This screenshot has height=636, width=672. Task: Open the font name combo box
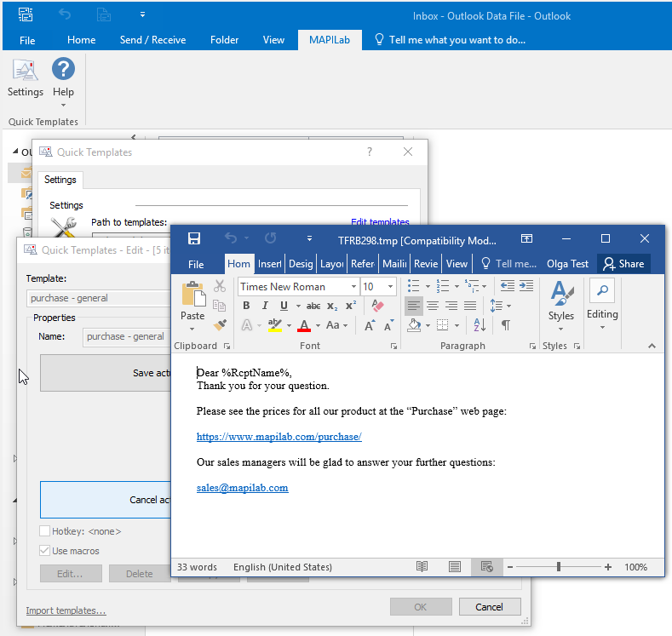[x=298, y=287]
